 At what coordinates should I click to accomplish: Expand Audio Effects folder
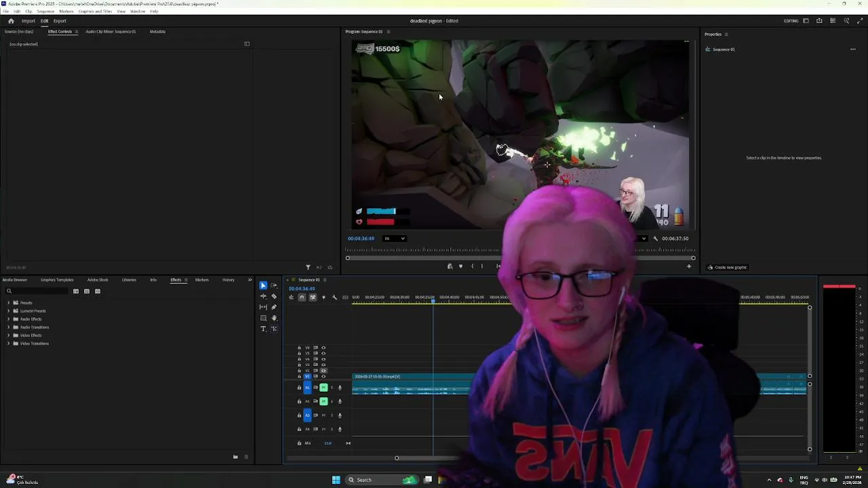point(8,319)
